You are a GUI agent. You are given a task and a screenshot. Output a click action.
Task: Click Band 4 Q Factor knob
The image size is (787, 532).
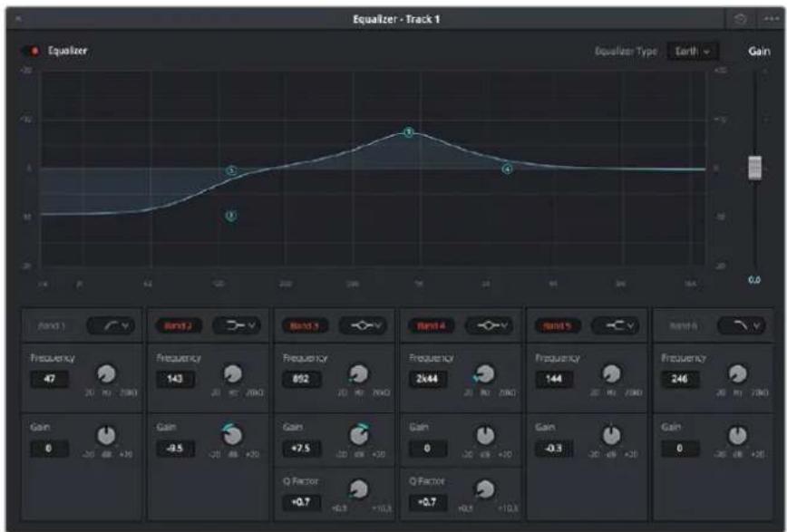(x=485, y=489)
